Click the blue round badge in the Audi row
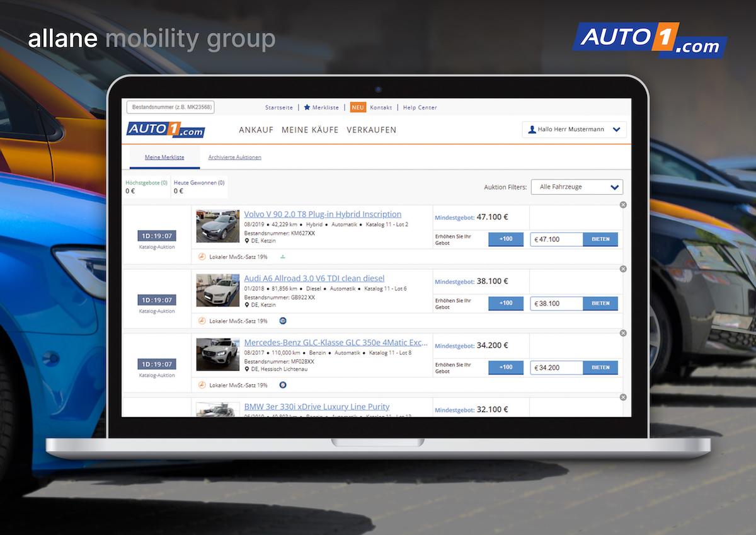 click(x=283, y=321)
